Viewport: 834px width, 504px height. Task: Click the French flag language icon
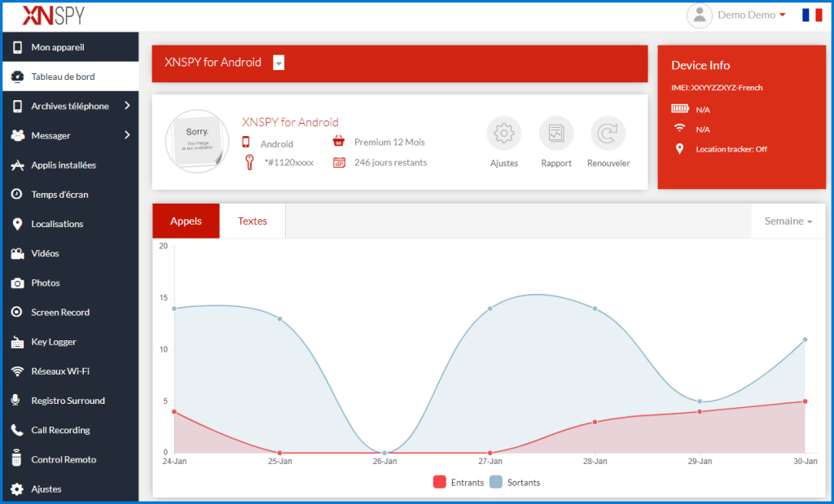pyautogui.click(x=812, y=15)
